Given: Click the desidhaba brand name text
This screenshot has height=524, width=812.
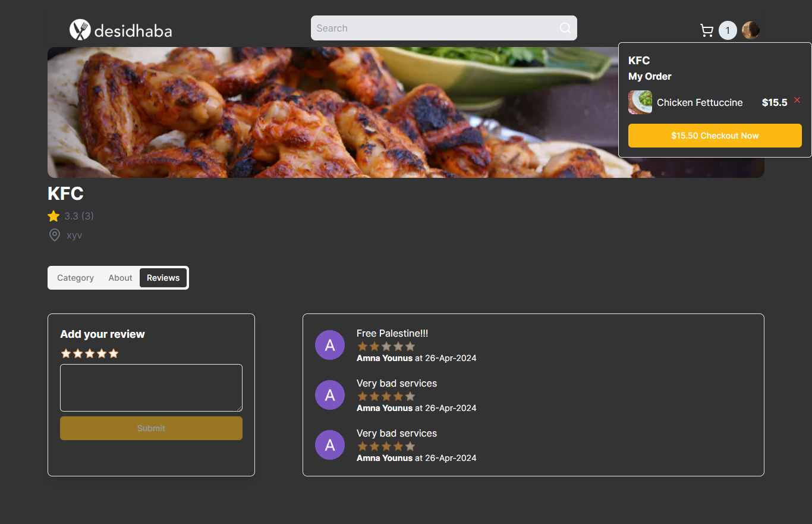Looking at the screenshot, I should pos(133,30).
